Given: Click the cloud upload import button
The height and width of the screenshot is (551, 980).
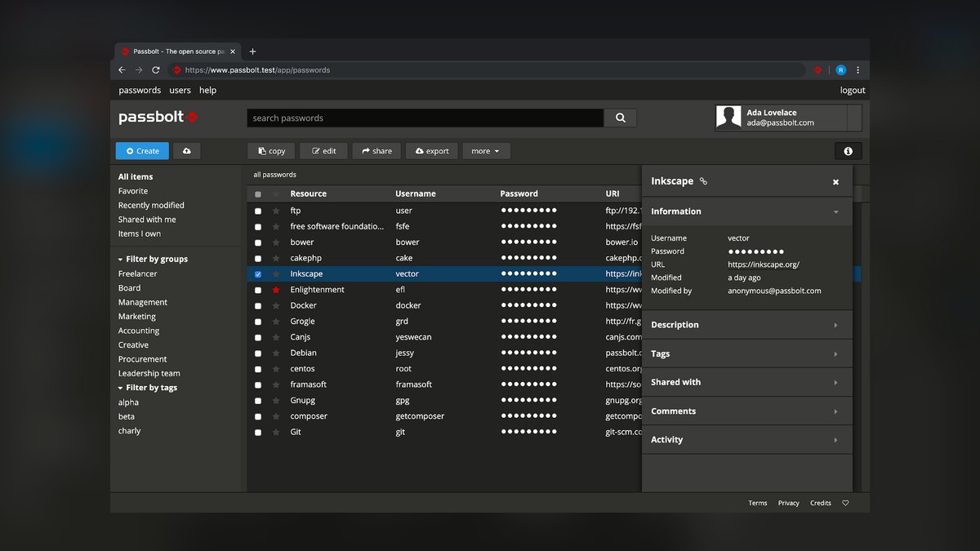Looking at the screenshot, I should click(x=187, y=151).
